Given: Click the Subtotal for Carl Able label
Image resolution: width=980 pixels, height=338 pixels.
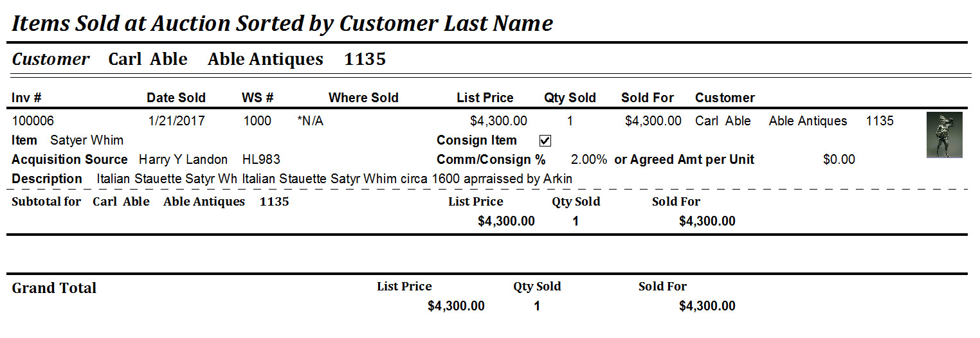Looking at the screenshot, I should click(x=80, y=201).
